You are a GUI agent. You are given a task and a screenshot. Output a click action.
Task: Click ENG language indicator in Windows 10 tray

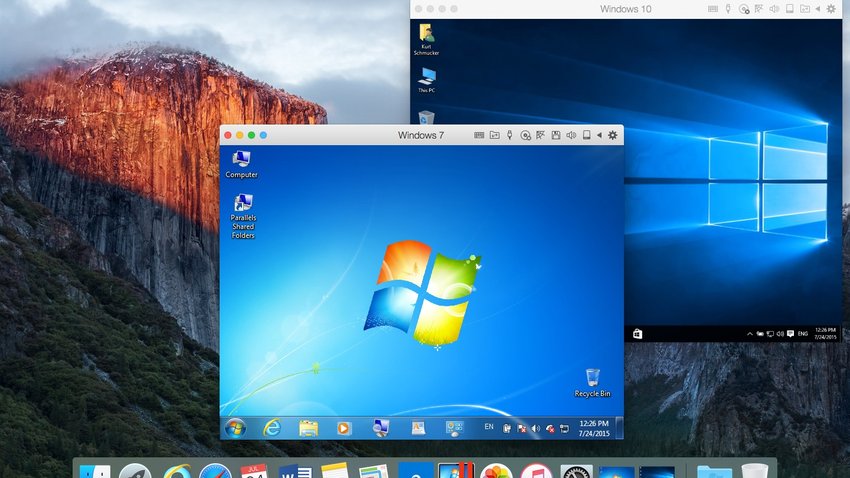click(x=803, y=334)
